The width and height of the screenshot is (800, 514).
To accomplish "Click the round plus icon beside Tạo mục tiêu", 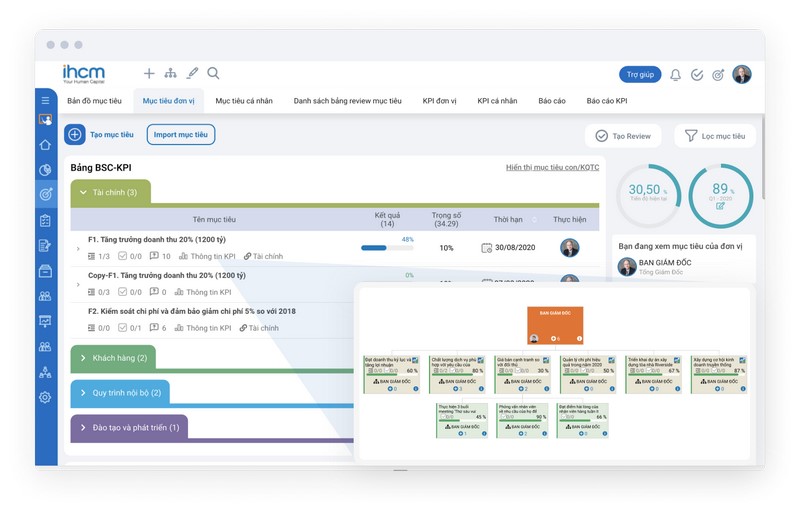I will [74, 135].
